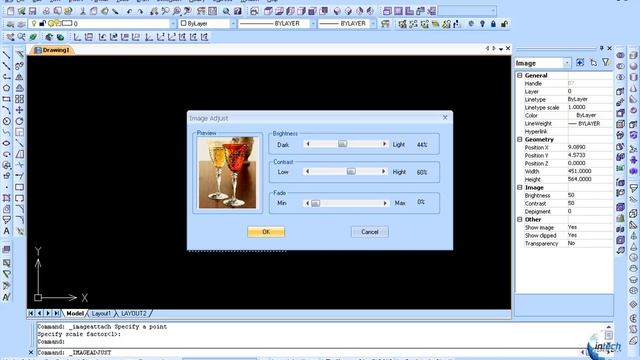
Task: Click Cancel in Image Adjust dialog
Action: (x=369, y=232)
